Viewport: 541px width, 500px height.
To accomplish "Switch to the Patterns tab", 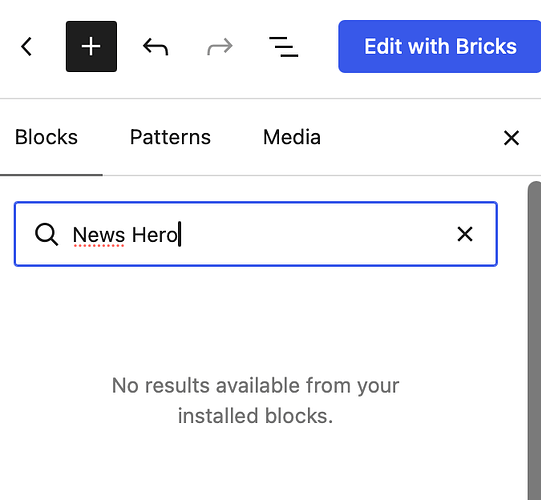I will click(170, 137).
